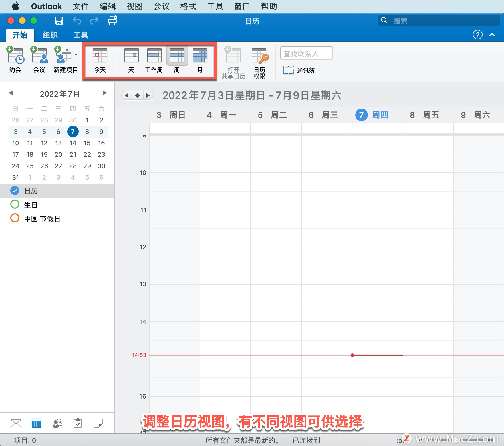This screenshot has height=446, width=504.
Task: Open the Apple menu
Action: [x=15, y=6]
